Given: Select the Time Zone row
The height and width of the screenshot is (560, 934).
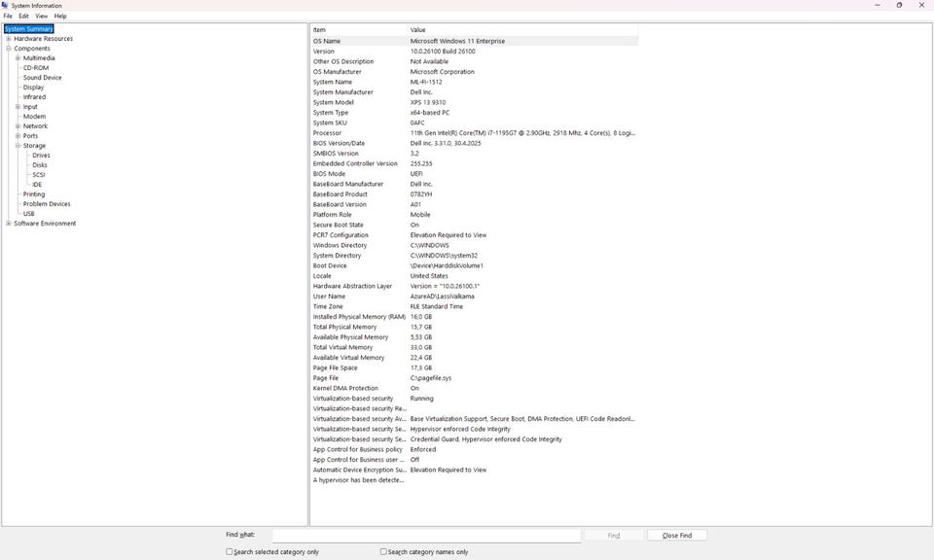Looking at the screenshot, I should click(x=474, y=306).
